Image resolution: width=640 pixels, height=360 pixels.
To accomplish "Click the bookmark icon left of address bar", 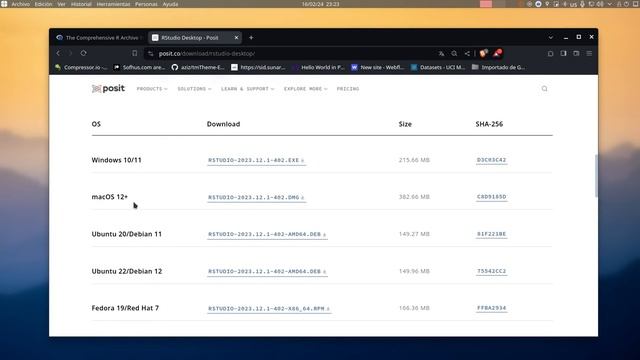I will coord(134,53).
